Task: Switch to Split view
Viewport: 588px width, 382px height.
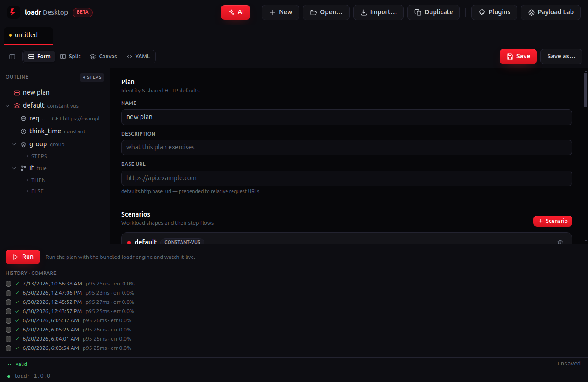Action: (70, 57)
